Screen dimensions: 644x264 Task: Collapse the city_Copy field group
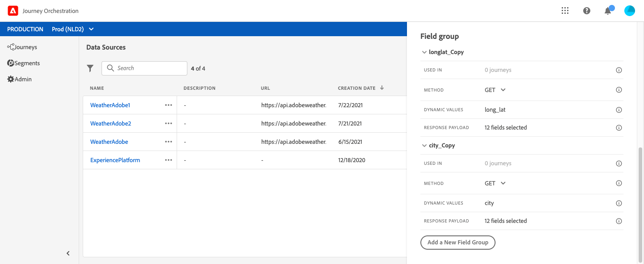click(x=424, y=146)
